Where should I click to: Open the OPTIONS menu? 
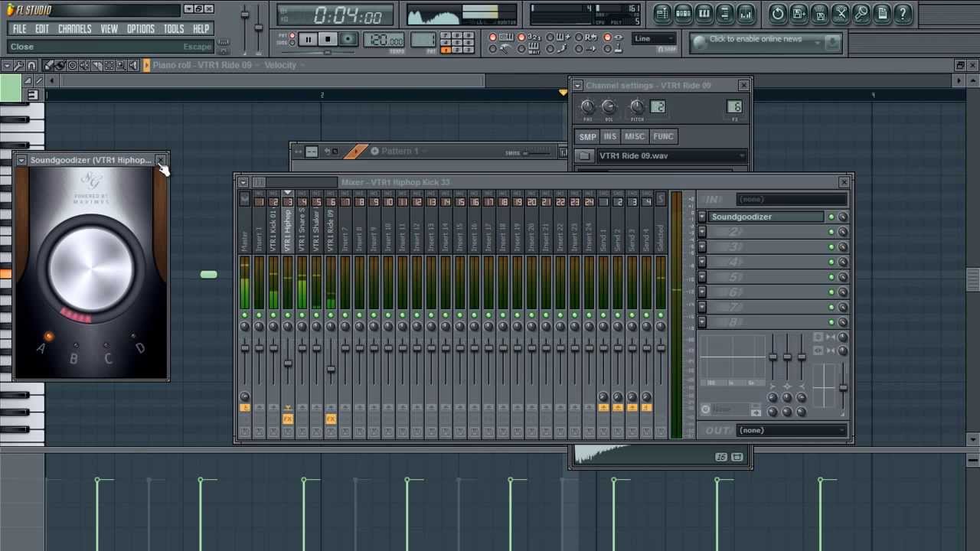(x=140, y=28)
